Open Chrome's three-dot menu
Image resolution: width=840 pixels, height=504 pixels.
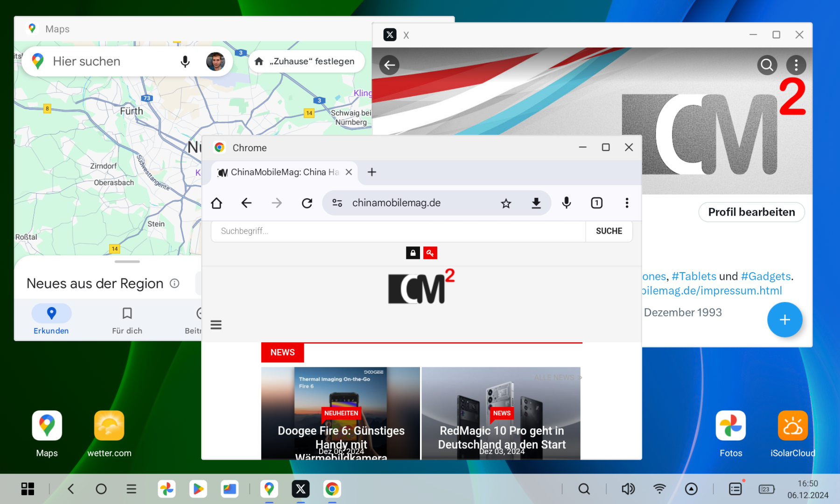(627, 203)
